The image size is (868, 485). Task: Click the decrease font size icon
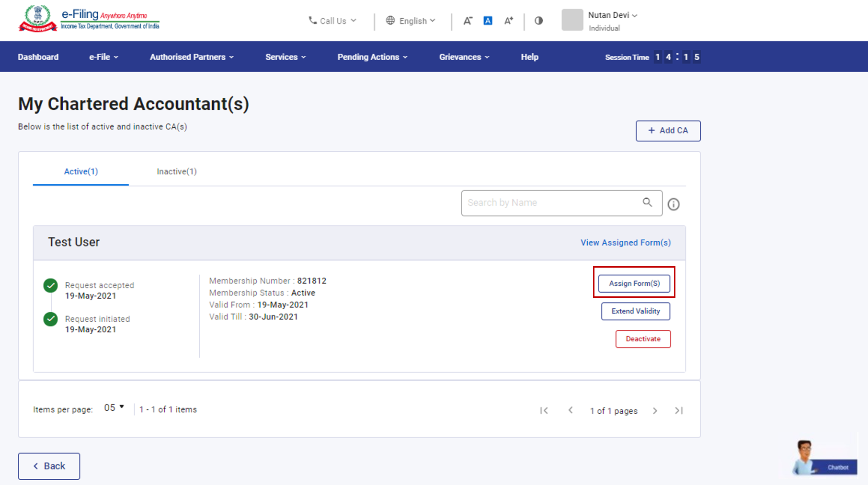tap(468, 21)
